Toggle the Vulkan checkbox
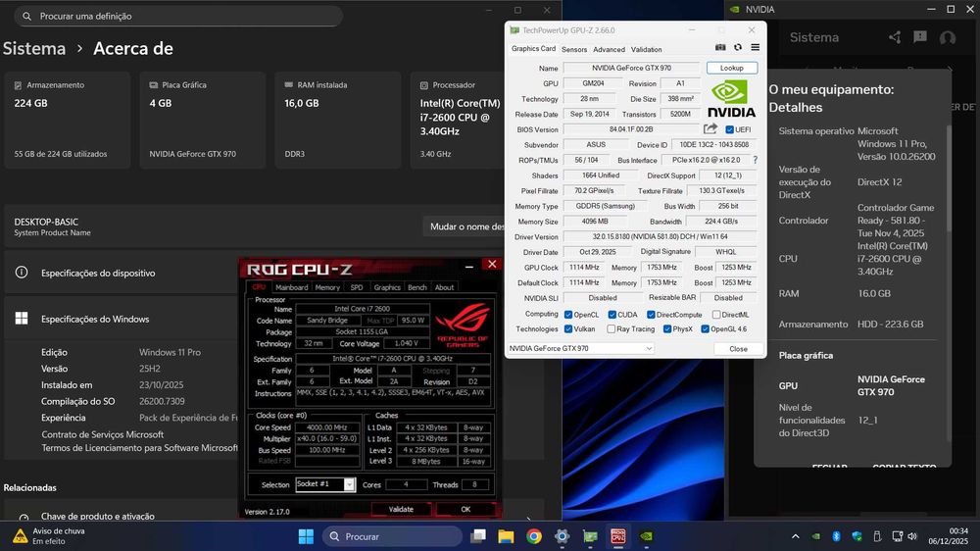The width and height of the screenshot is (980, 551). tap(568, 329)
